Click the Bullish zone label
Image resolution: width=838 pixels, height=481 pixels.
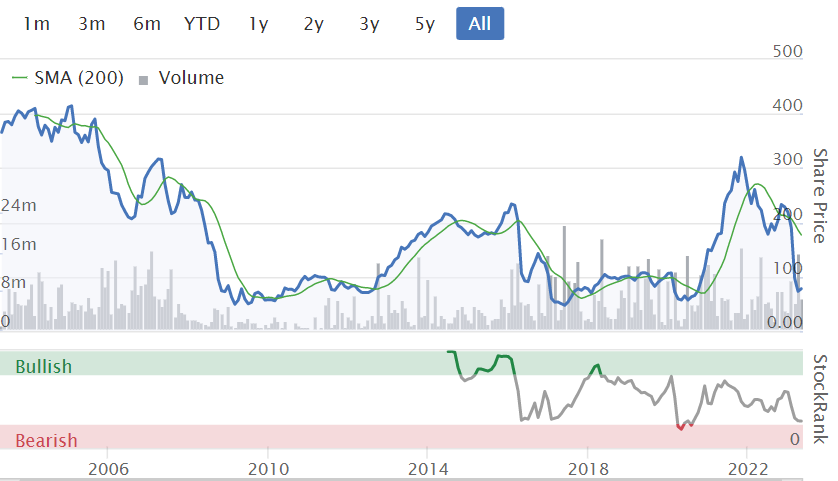coord(43,367)
